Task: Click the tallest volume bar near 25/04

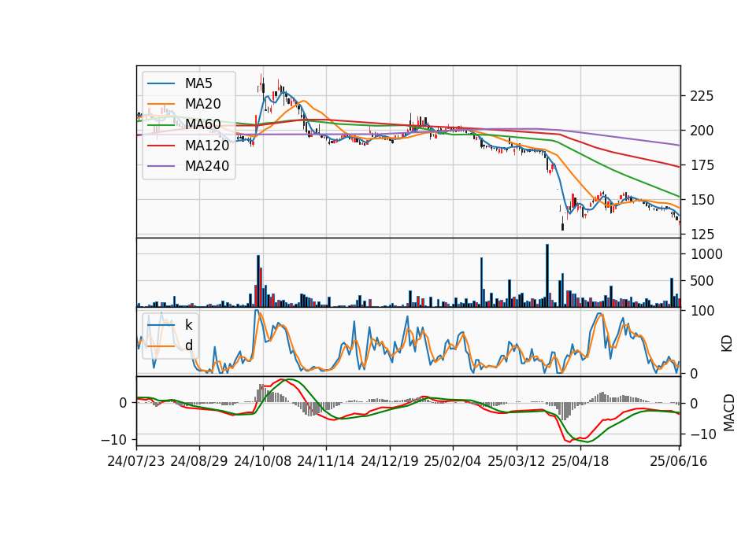Action: [547, 275]
